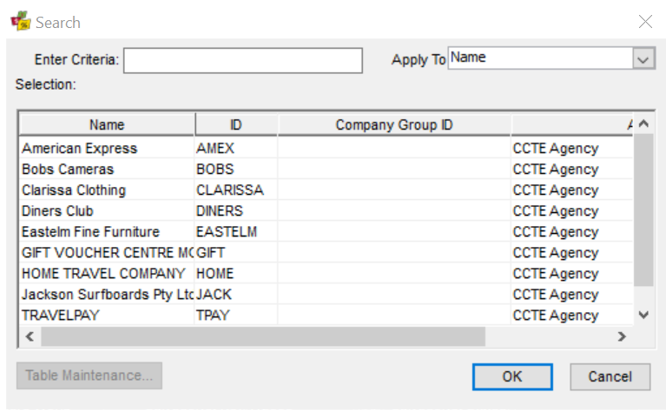Click the vertical scrollbar thumb

(x=644, y=210)
